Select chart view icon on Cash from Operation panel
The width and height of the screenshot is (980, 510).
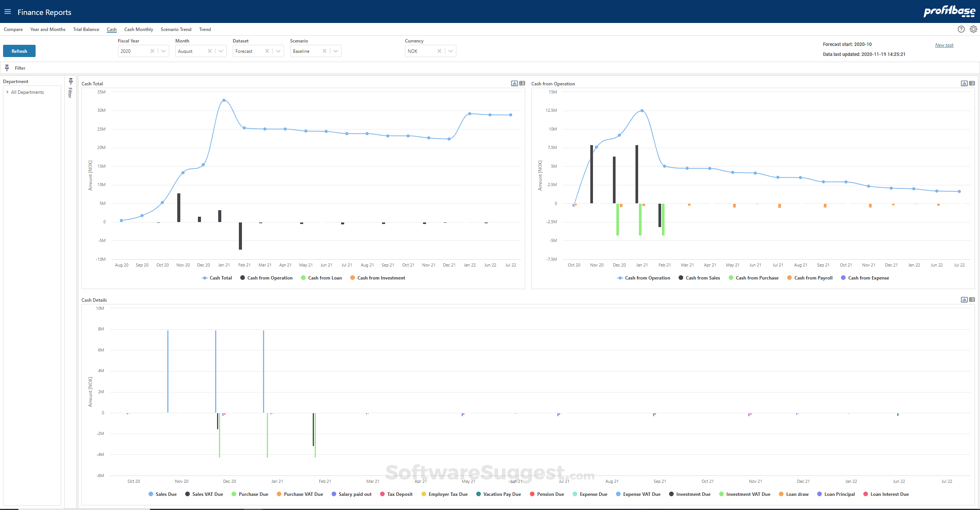coord(964,83)
